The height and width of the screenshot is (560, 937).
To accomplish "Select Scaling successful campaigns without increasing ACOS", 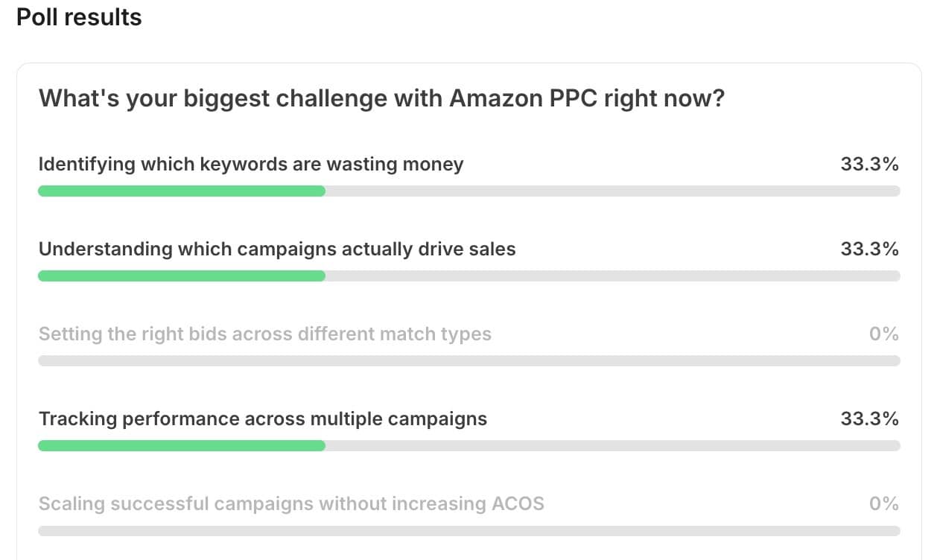I will coord(291,503).
